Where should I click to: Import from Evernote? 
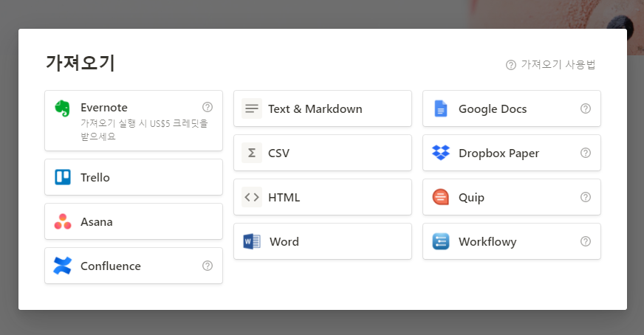[134, 121]
